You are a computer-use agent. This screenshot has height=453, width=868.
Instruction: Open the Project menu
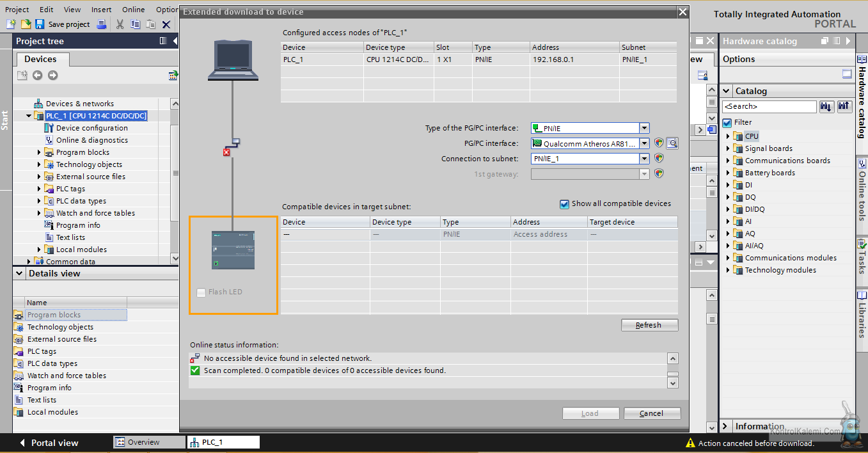(17, 10)
